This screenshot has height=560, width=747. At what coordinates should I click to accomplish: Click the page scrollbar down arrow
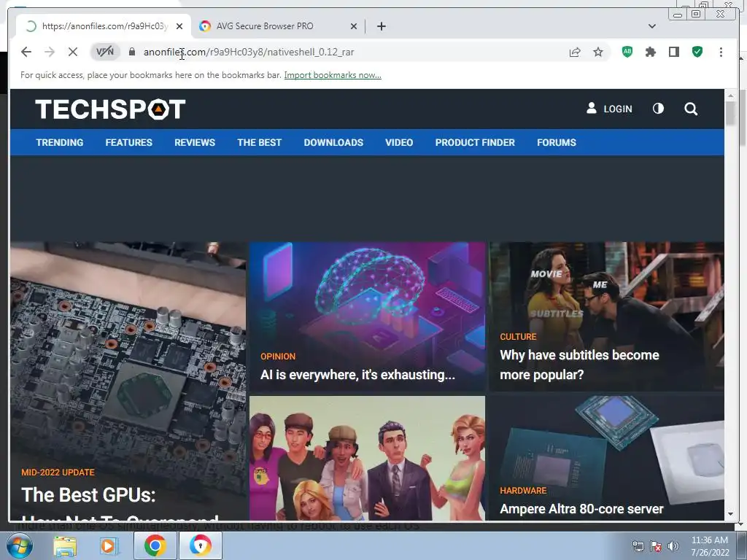[730, 514]
